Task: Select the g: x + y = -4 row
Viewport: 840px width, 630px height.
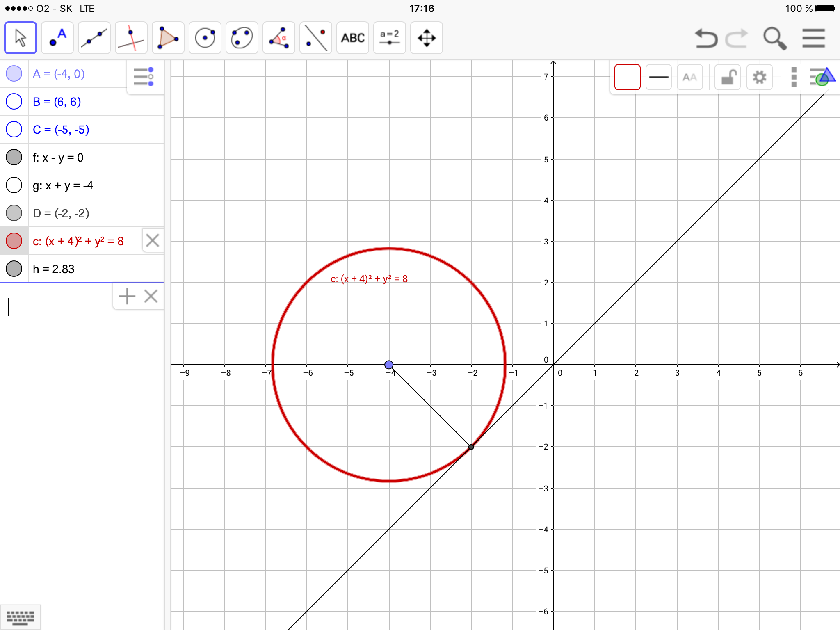Action: [x=82, y=185]
